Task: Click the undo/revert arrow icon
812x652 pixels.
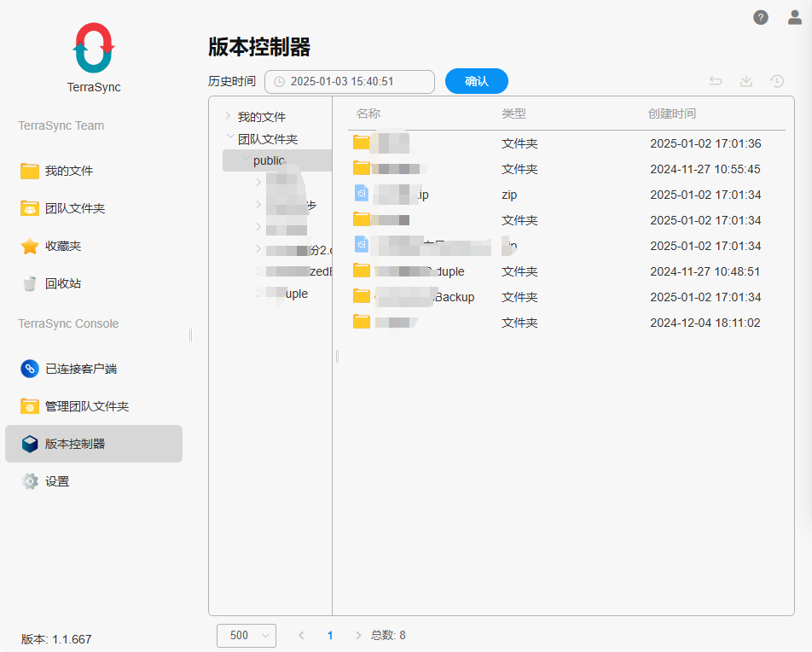Action: tap(716, 81)
